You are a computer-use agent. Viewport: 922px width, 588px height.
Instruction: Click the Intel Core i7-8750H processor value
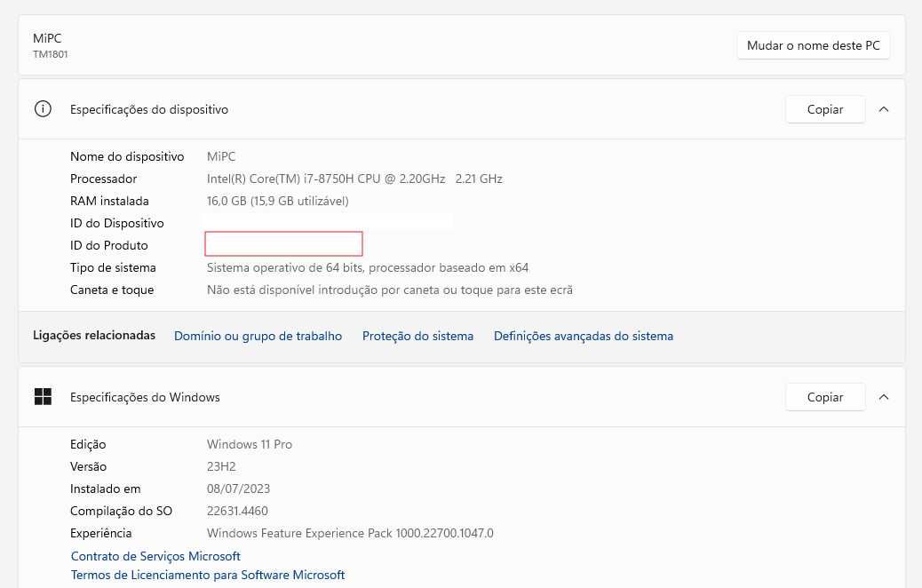point(354,179)
